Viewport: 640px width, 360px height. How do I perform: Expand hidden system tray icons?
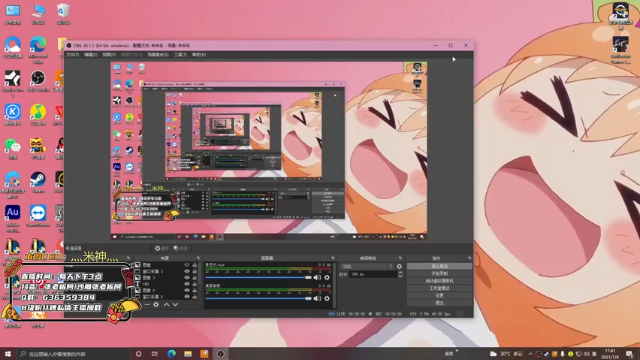pyautogui.click(x=530, y=353)
